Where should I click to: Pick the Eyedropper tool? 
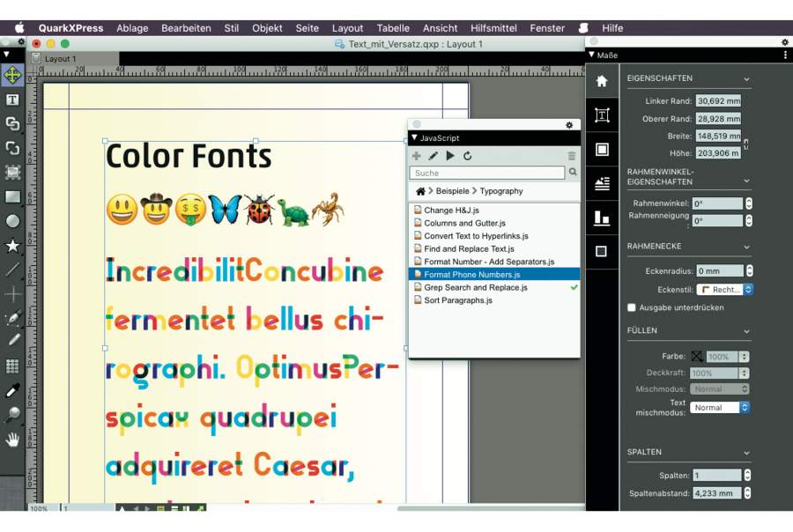tap(12, 390)
